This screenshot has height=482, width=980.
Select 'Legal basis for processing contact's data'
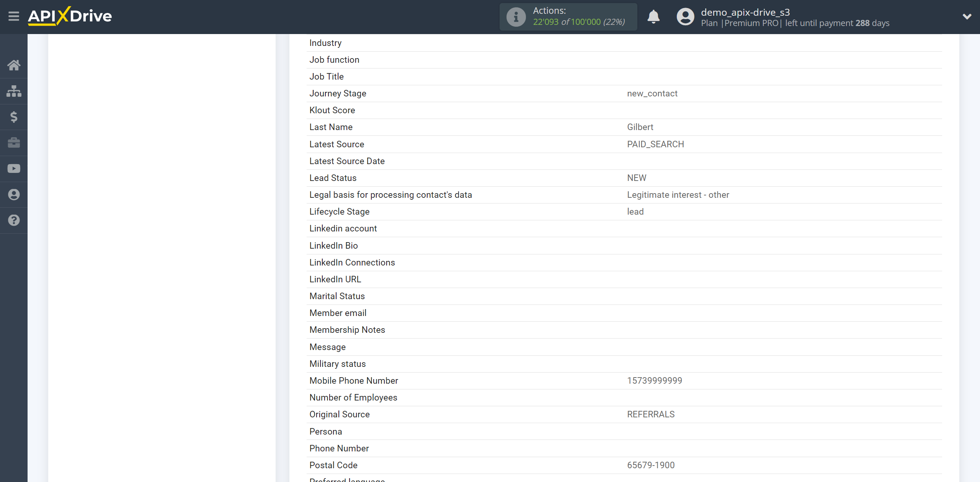(x=390, y=195)
